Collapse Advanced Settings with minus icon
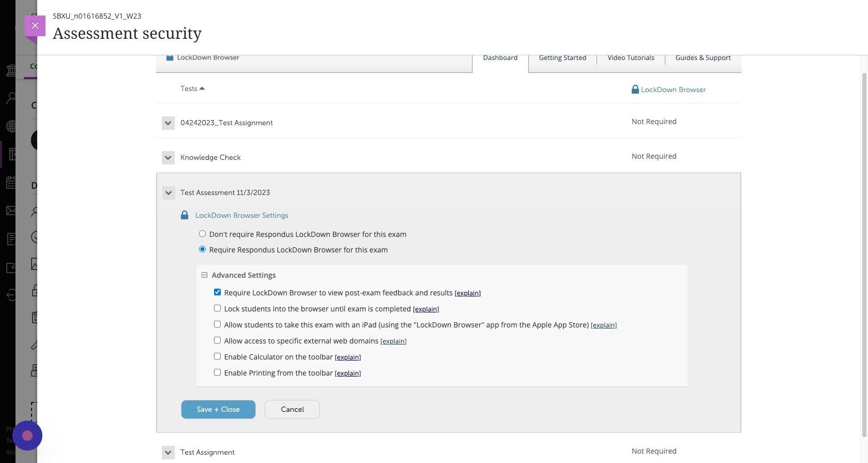 (x=205, y=275)
